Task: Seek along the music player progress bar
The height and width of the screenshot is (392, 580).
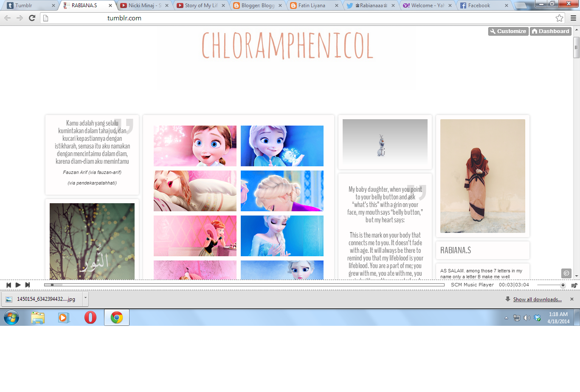Action: 244,285
